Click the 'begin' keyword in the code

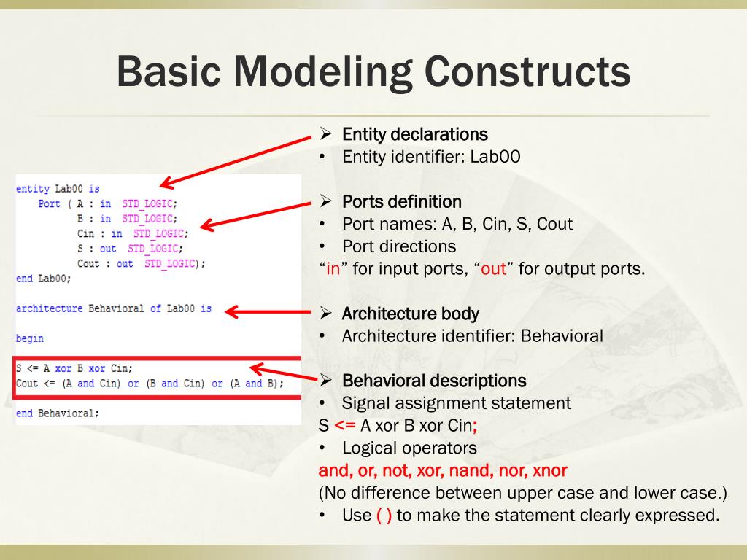[x=29, y=338]
